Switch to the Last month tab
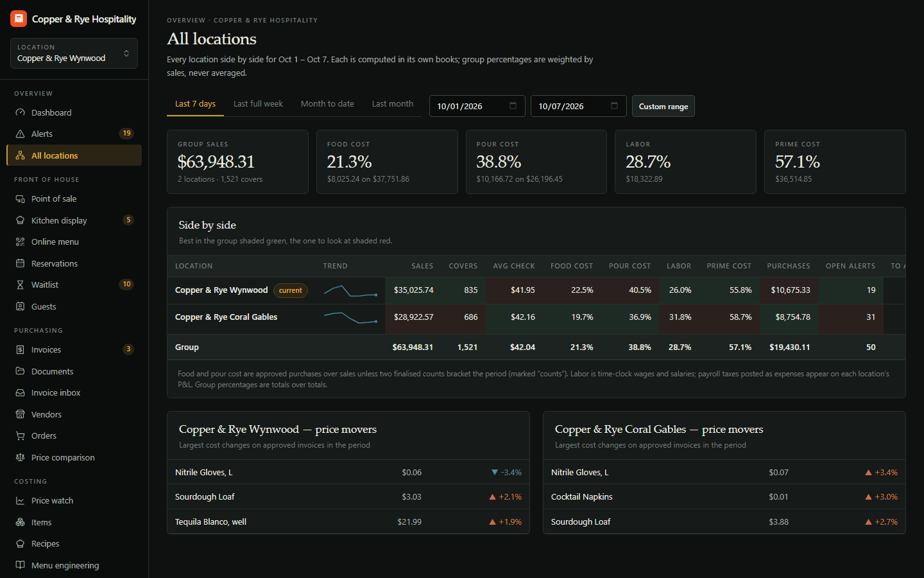This screenshot has height=578, width=924. pos(393,104)
